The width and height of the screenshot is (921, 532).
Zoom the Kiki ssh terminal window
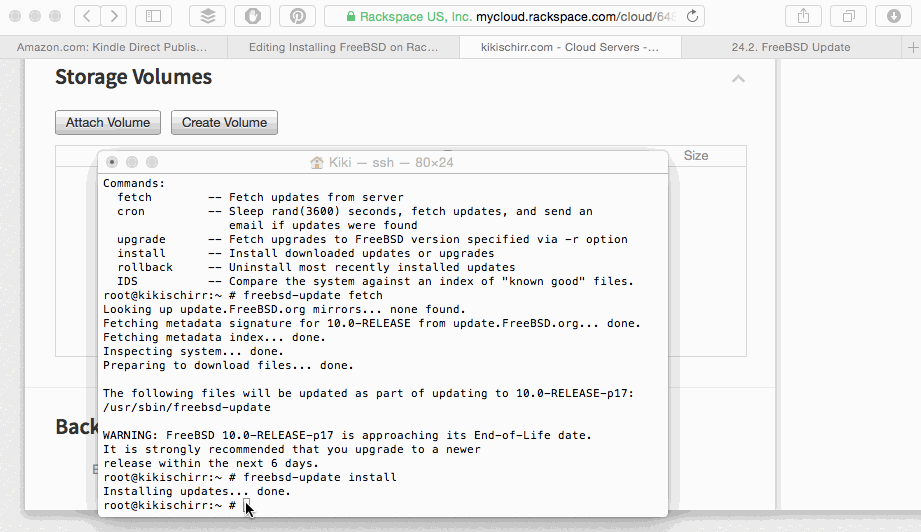(152, 162)
